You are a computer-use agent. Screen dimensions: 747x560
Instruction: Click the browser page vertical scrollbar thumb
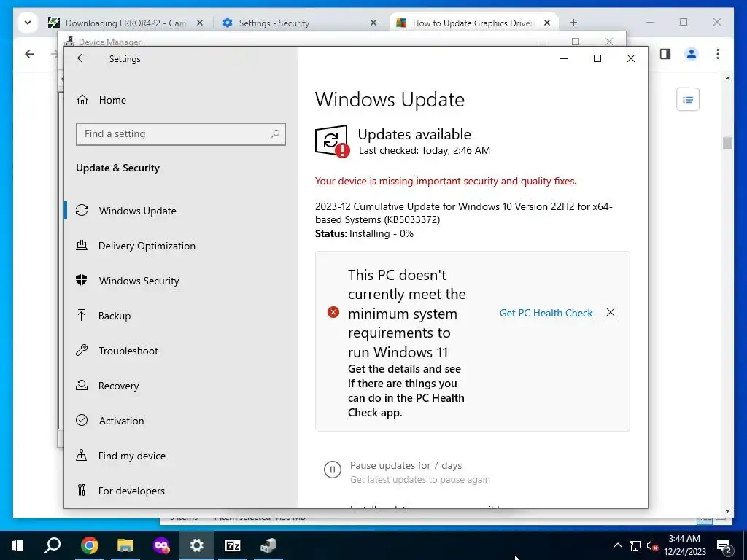coord(727,143)
